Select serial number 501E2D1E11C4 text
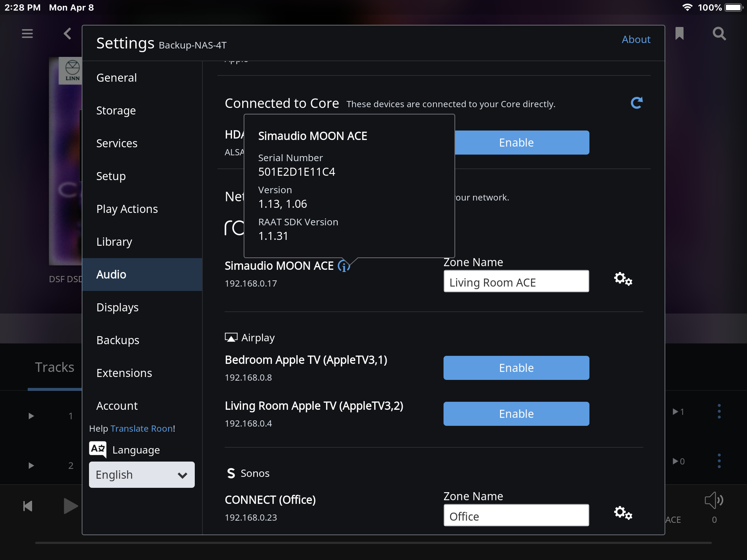747x560 pixels. pos(297,172)
